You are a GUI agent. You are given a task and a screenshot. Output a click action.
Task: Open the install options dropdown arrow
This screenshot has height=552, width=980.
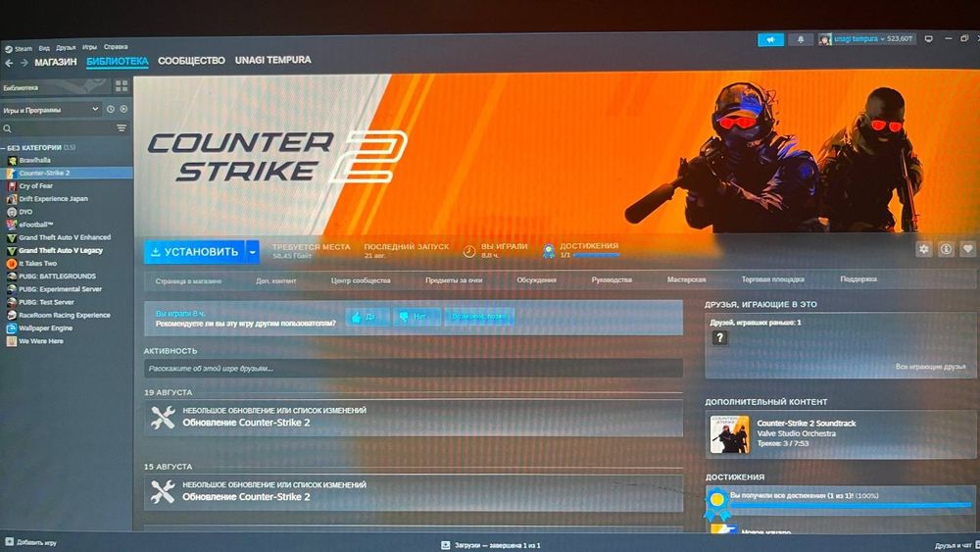point(253,252)
